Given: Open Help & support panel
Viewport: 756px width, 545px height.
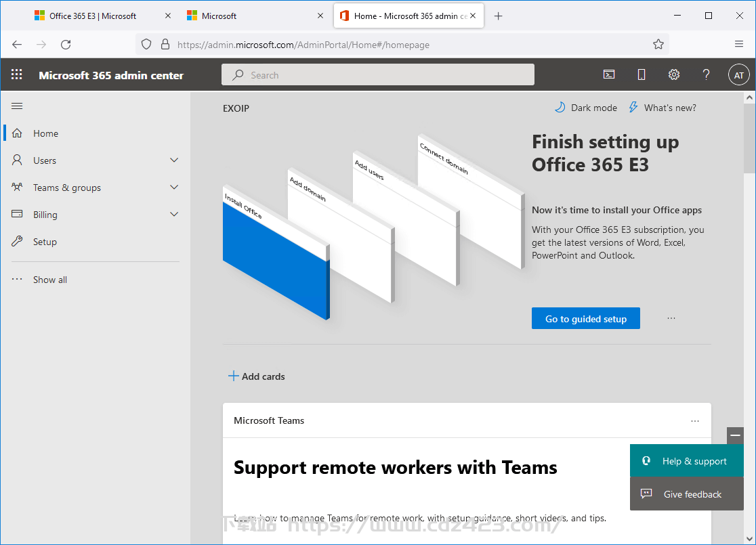Looking at the screenshot, I should click(687, 460).
